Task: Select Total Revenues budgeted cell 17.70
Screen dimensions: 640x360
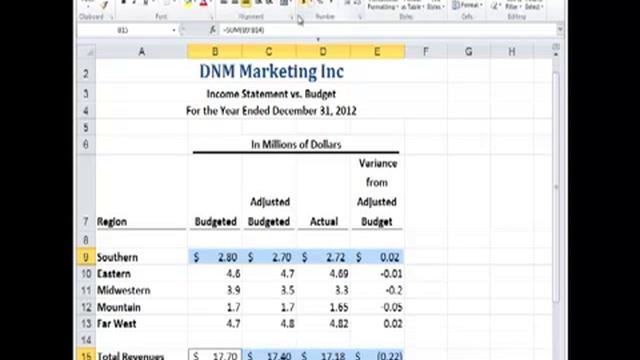Action: pyautogui.click(x=215, y=355)
